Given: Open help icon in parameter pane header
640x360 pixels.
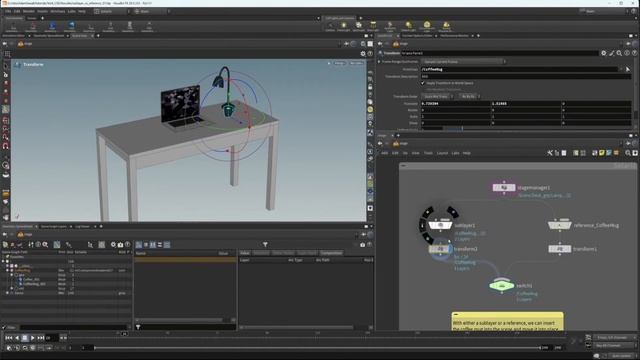Looking at the screenshot, I should pos(634,53).
